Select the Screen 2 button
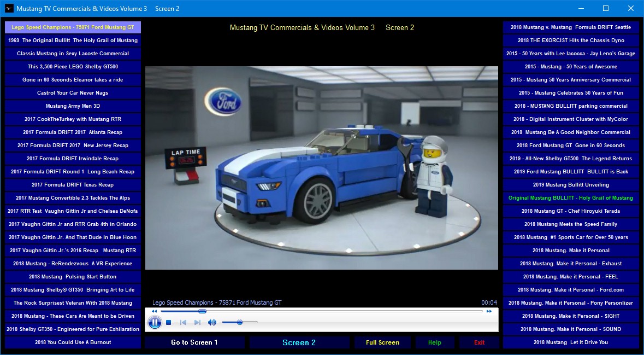This screenshot has width=644, height=355. click(299, 342)
